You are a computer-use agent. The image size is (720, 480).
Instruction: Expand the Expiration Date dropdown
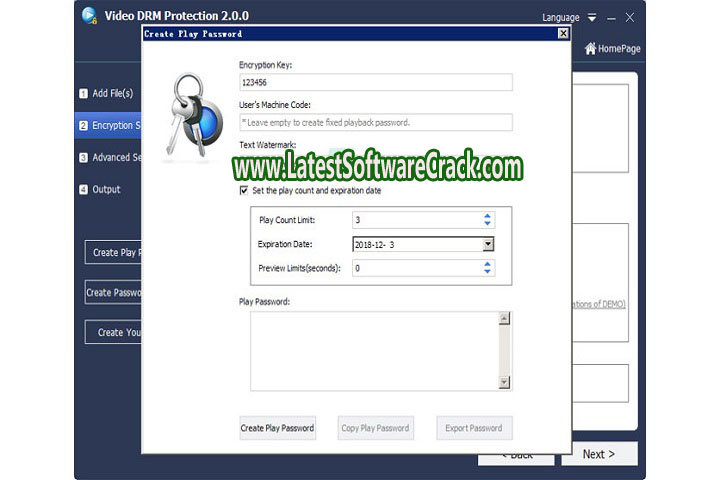pyautogui.click(x=488, y=244)
